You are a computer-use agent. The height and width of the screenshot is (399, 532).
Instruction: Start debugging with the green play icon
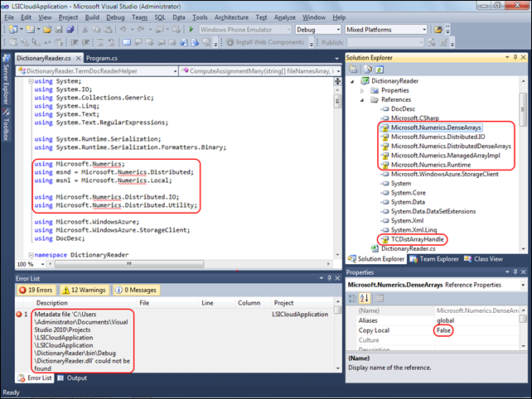pos(191,30)
